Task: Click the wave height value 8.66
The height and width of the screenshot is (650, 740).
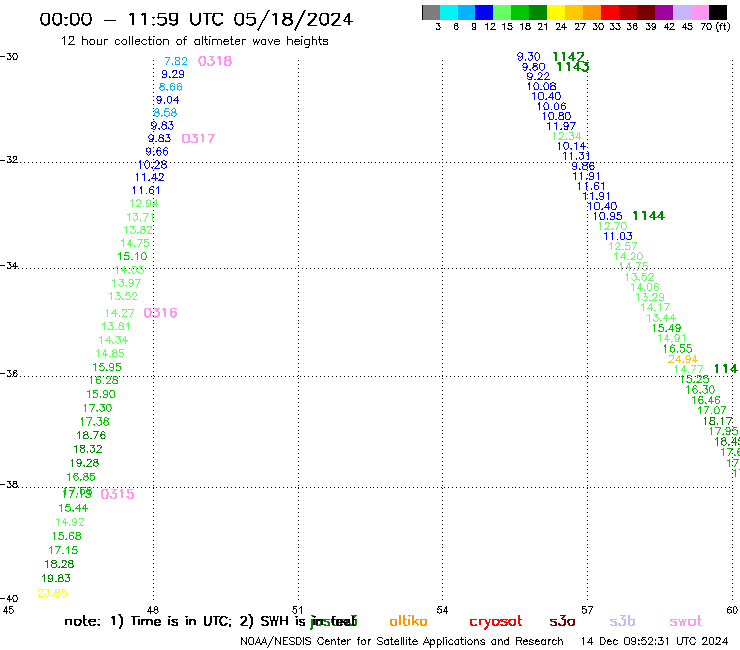Action: coord(170,87)
